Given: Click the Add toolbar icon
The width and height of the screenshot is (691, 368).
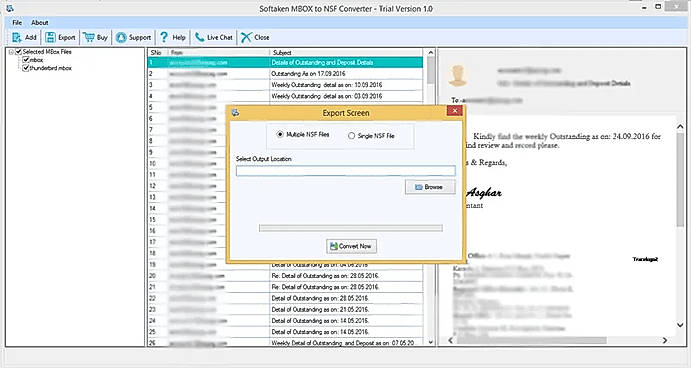Looking at the screenshot, I should click(17, 37).
